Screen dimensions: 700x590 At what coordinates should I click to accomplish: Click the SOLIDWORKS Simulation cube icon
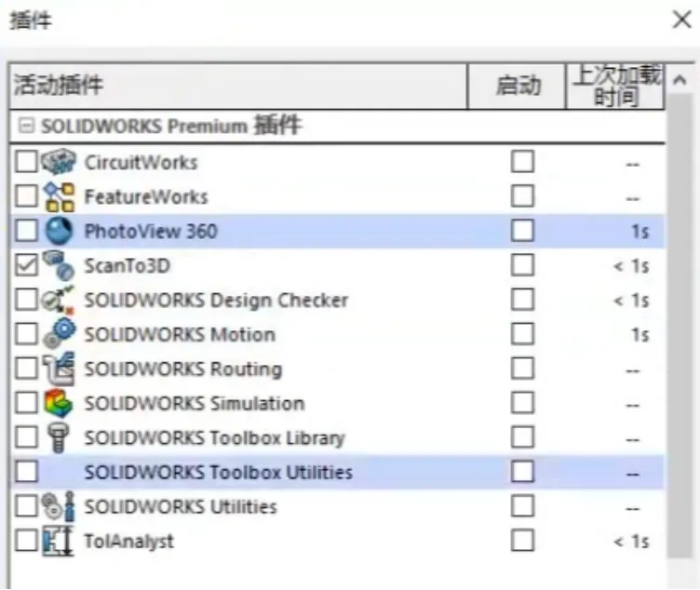click(59, 403)
